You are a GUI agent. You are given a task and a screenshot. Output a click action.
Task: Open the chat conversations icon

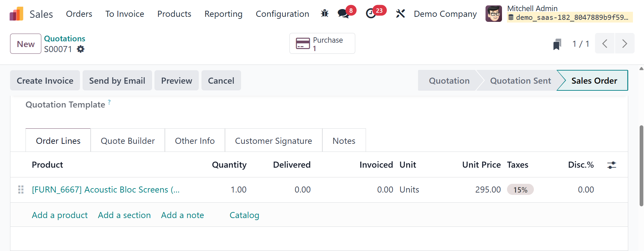(x=343, y=13)
